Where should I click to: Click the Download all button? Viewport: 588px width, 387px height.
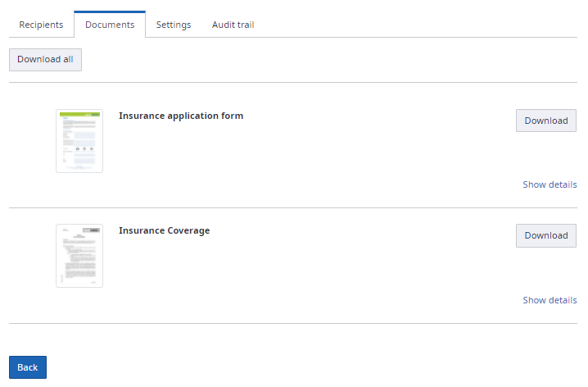pyautogui.click(x=45, y=60)
